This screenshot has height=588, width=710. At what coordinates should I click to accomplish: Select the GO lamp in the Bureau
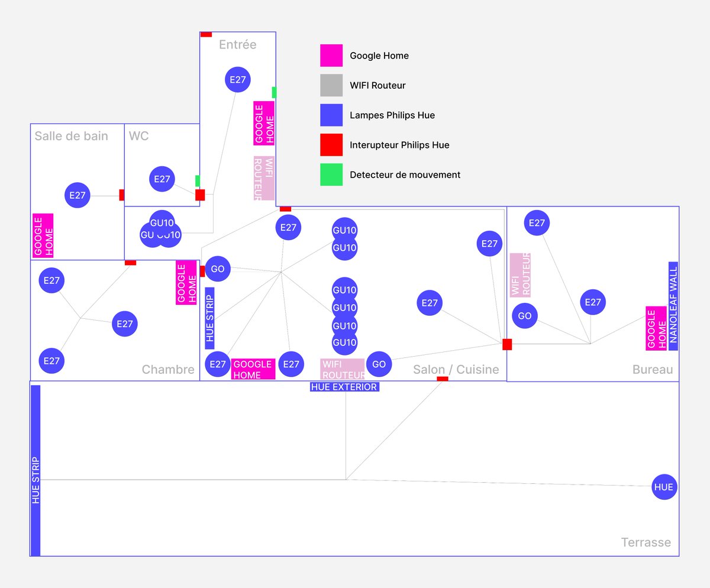(x=524, y=316)
